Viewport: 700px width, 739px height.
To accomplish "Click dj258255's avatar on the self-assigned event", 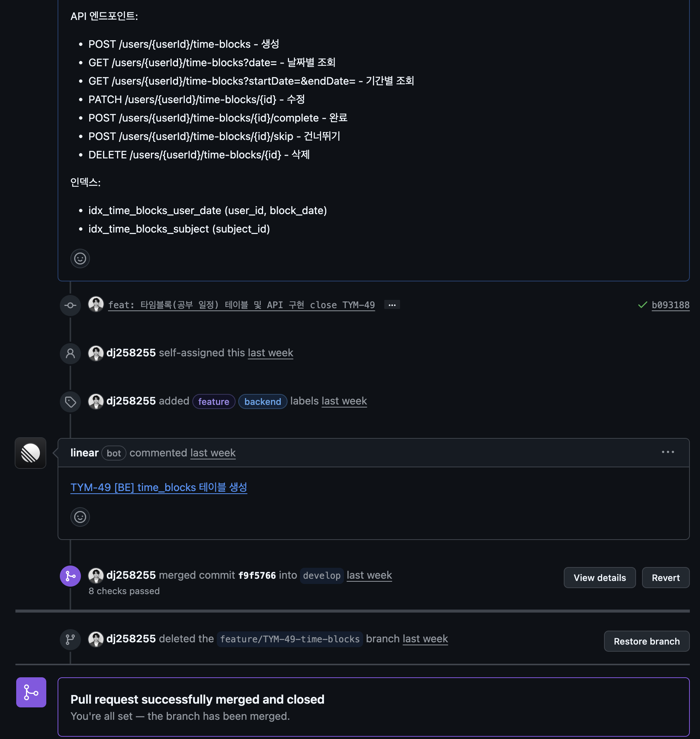I will pos(96,353).
